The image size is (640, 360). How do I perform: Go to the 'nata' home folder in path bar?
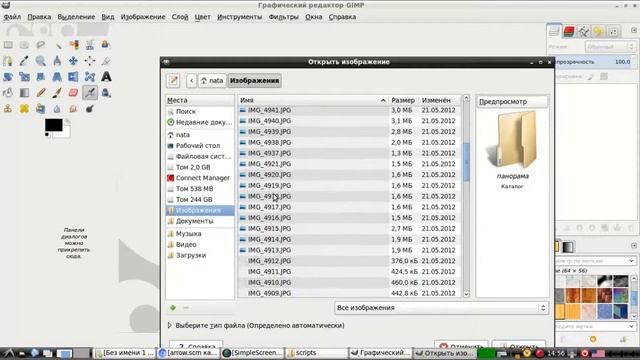pyautogui.click(x=212, y=80)
